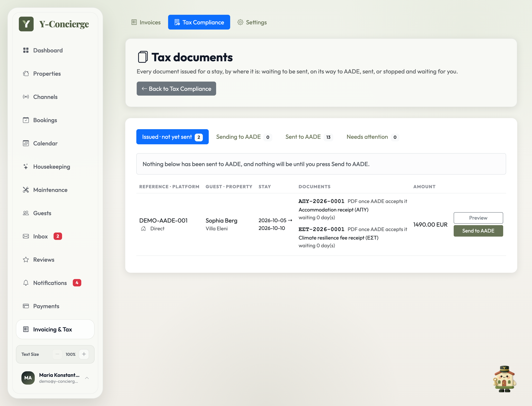Open Notifications in the sidebar
The width and height of the screenshot is (532, 406).
pyautogui.click(x=55, y=283)
